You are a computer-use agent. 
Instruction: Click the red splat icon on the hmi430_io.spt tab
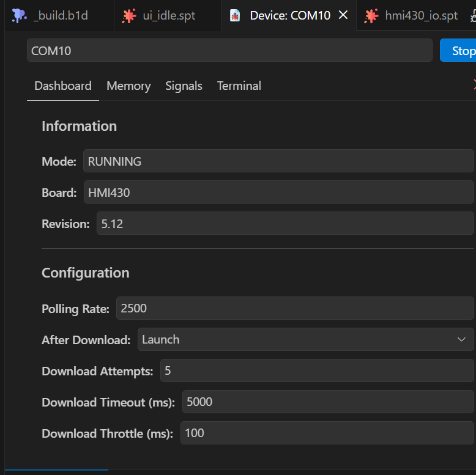coord(371,16)
